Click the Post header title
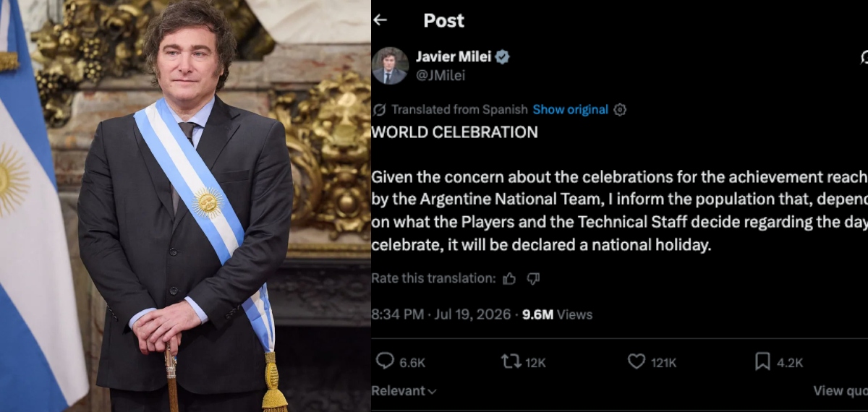Image resolution: width=868 pixels, height=412 pixels. click(443, 20)
